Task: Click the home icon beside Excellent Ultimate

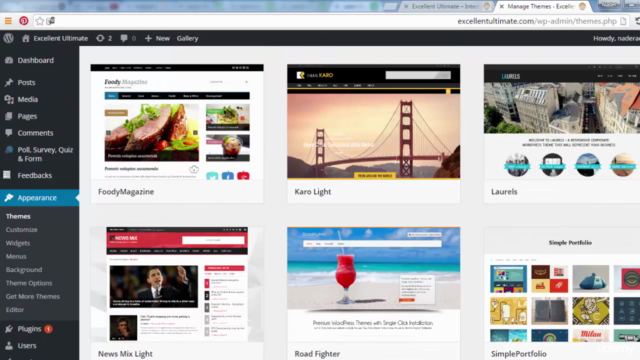Action: pyautogui.click(x=26, y=38)
